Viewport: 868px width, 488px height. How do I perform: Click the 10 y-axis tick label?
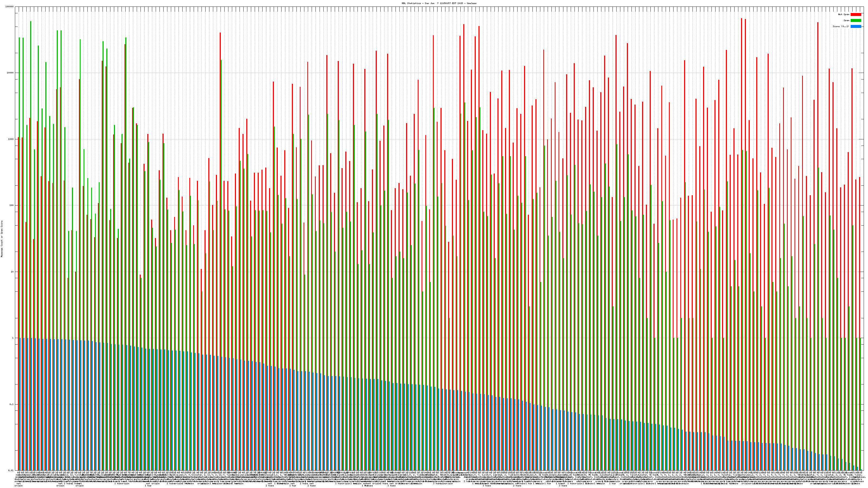tap(12, 272)
